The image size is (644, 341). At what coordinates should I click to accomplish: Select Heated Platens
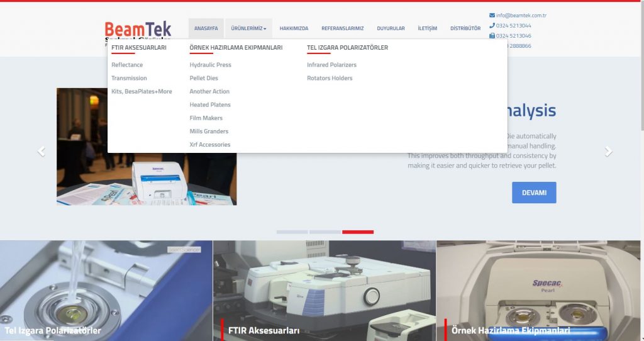[x=210, y=105]
